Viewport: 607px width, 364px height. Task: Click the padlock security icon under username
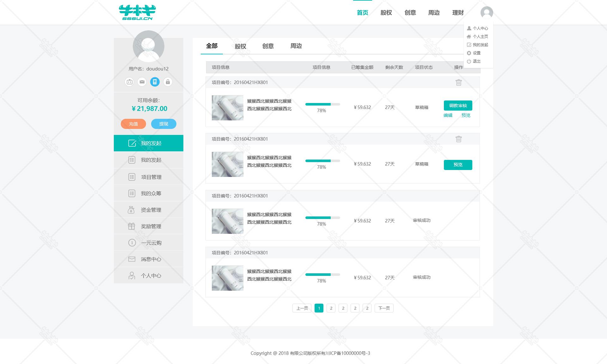click(168, 82)
